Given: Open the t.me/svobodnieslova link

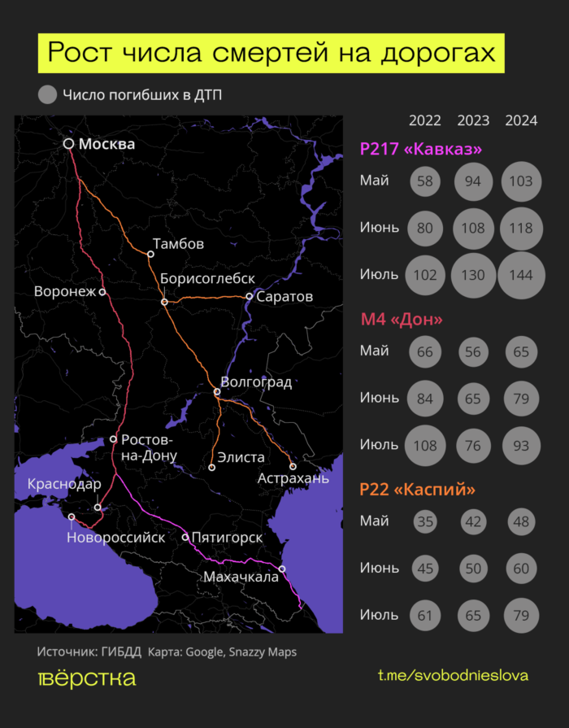Looking at the screenshot, I should click(453, 676).
